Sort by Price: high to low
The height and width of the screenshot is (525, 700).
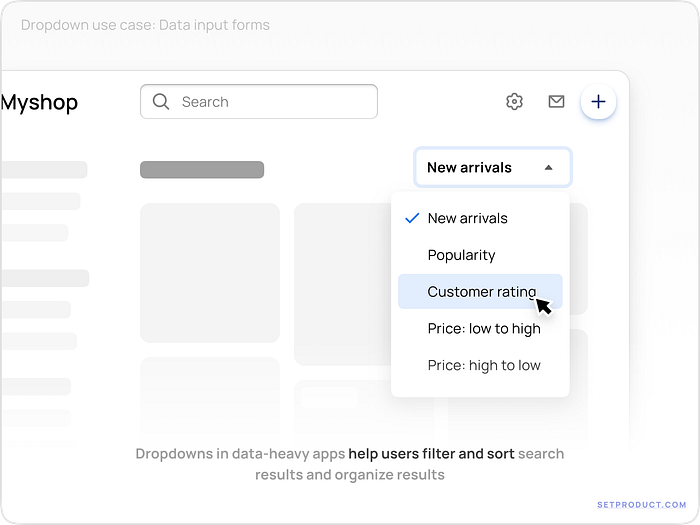pyautogui.click(x=484, y=365)
